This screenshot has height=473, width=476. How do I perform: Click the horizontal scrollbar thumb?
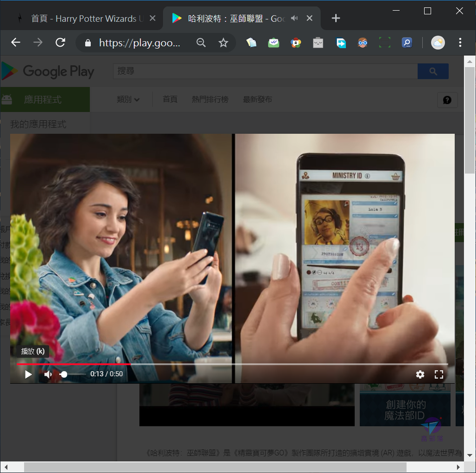click(x=215, y=467)
